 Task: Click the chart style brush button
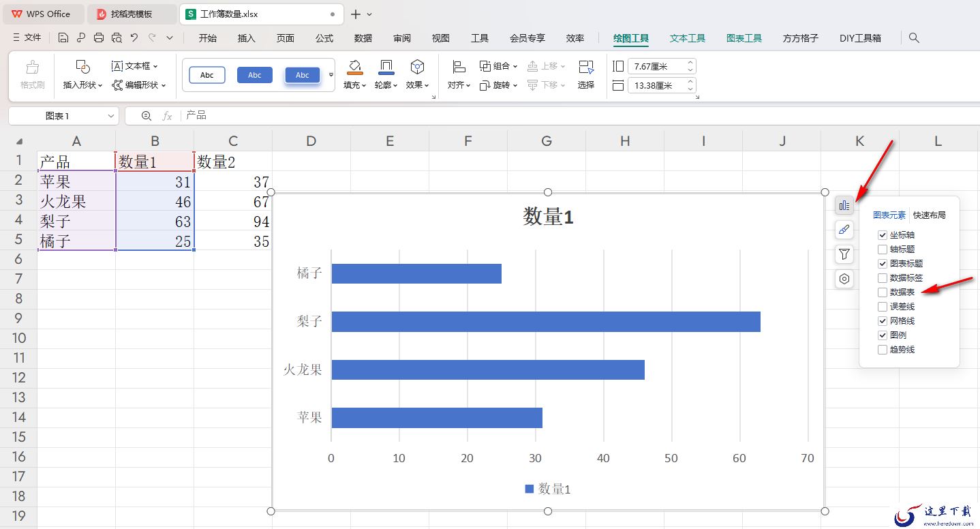point(844,230)
